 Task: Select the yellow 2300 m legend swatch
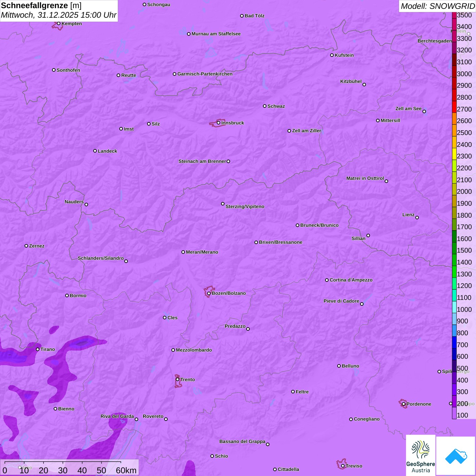tap(454, 154)
